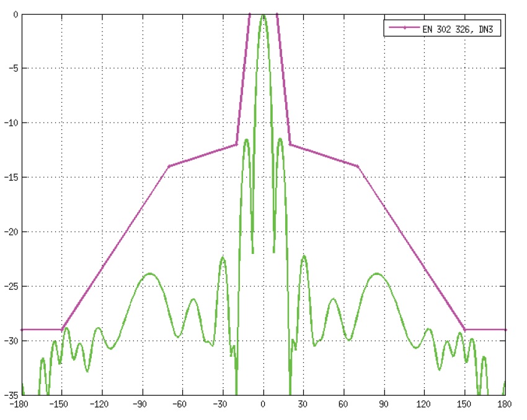Click y-axis label -30

(11, 341)
